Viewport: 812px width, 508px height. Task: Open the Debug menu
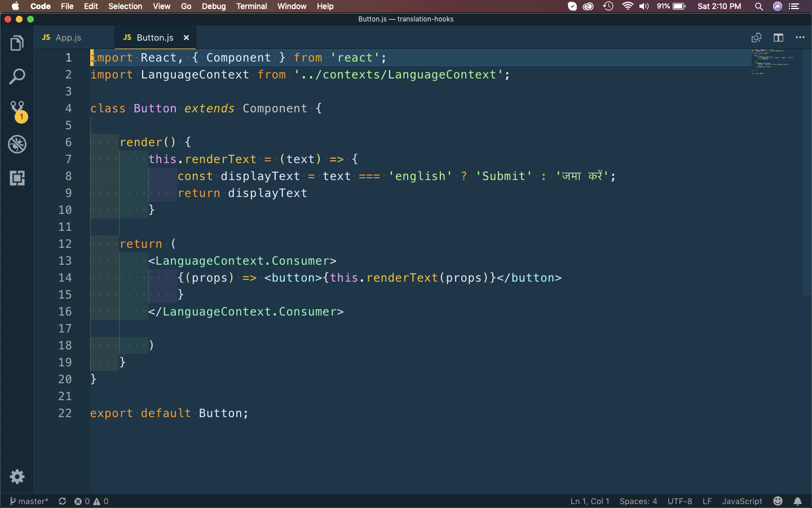point(214,6)
